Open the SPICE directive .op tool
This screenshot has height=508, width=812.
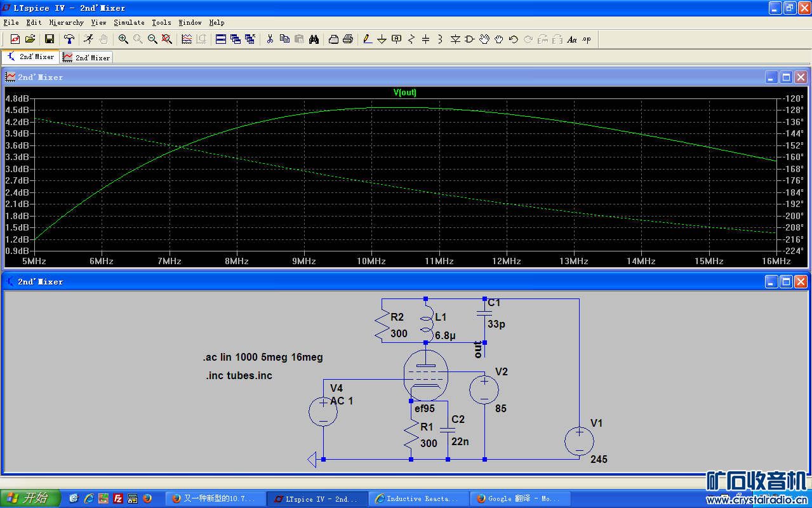586,39
